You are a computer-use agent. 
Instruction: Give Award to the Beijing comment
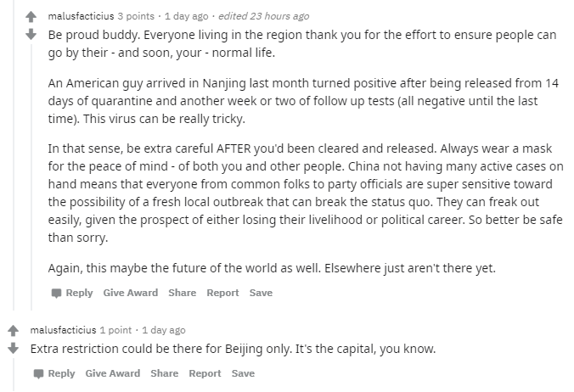coord(113,373)
